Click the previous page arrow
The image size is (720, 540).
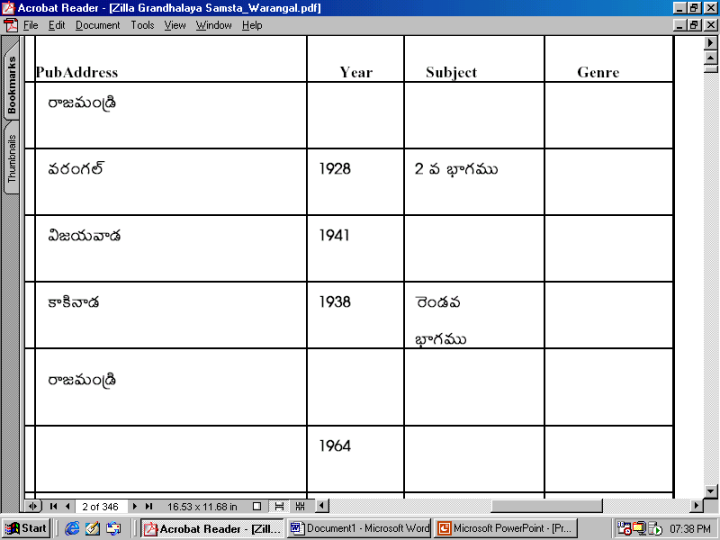[x=67, y=507]
